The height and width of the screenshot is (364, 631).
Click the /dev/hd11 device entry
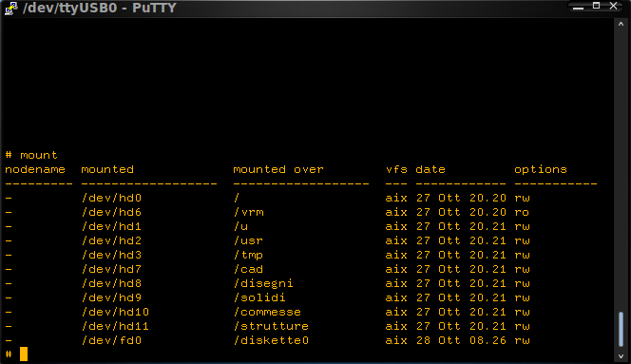[x=115, y=326]
